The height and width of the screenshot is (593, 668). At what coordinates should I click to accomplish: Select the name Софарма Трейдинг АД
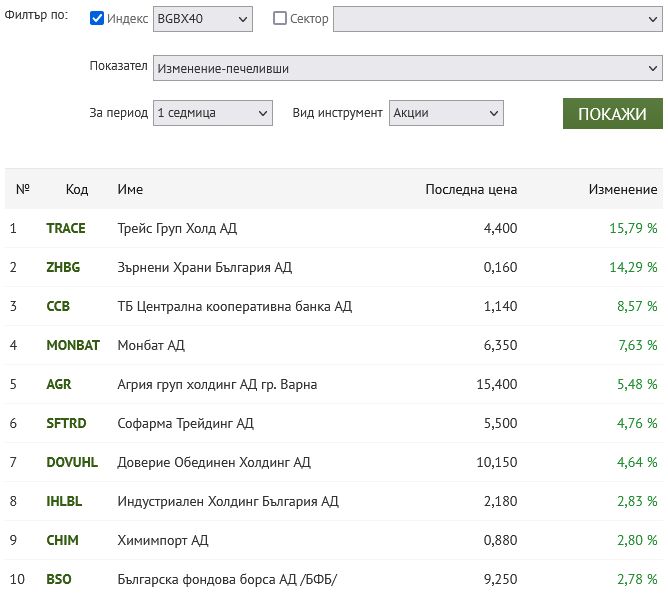tap(186, 423)
